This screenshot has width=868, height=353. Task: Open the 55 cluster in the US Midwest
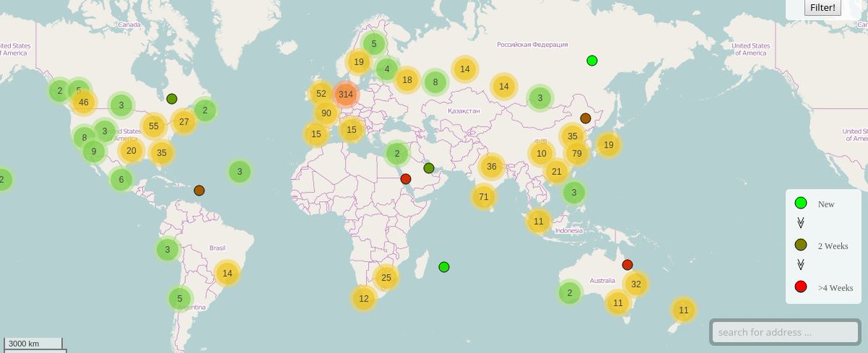coord(153,126)
